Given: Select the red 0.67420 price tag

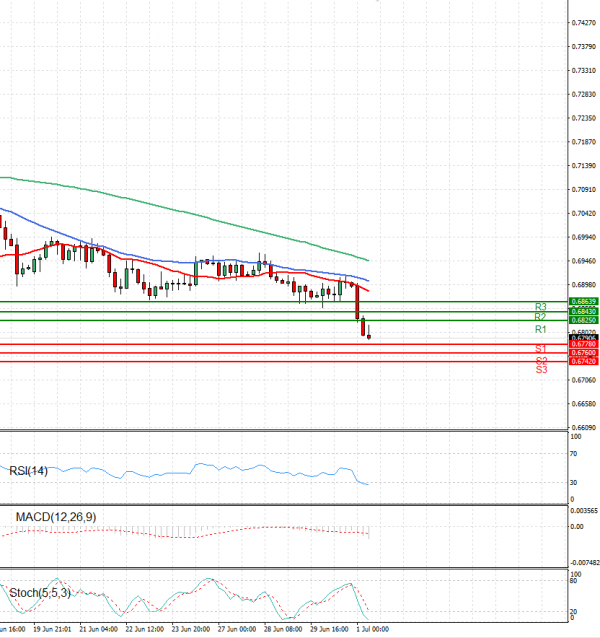Looking at the screenshot, I should 583,361.
